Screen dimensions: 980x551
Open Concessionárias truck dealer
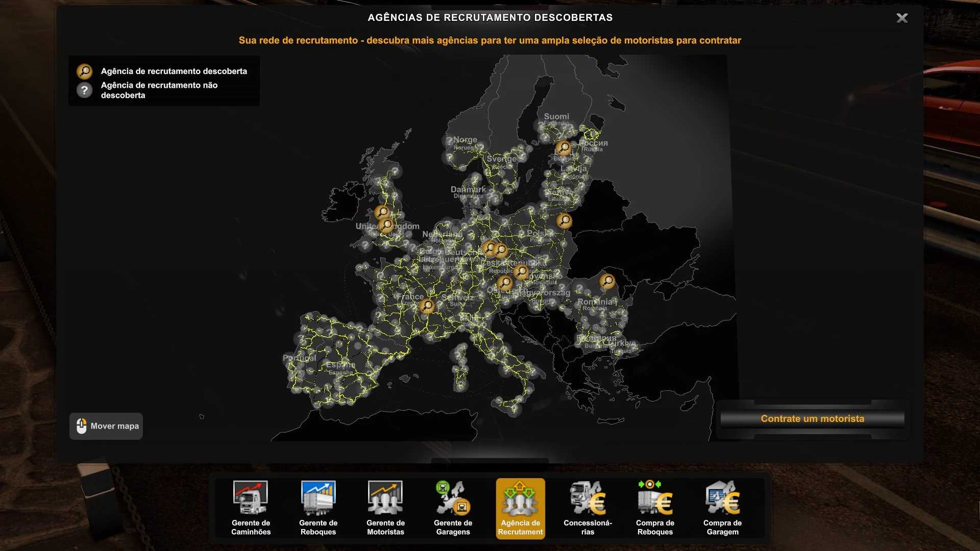(587, 508)
